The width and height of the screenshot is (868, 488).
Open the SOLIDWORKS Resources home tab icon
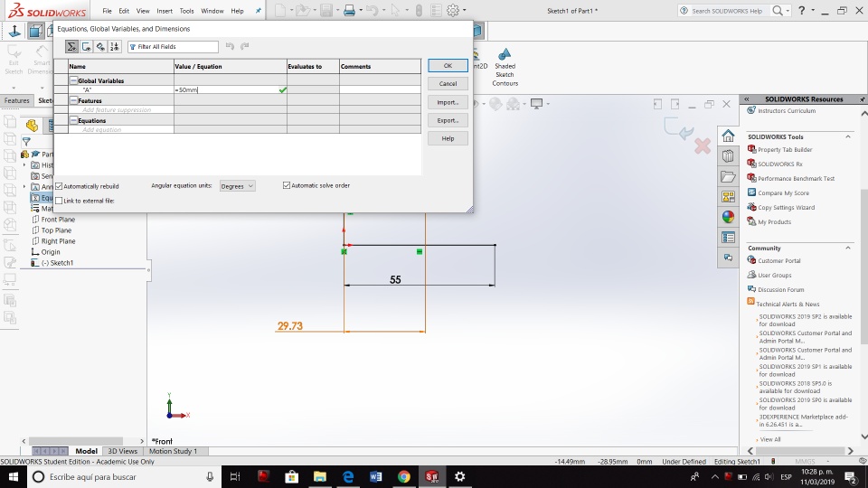coord(728,136)
